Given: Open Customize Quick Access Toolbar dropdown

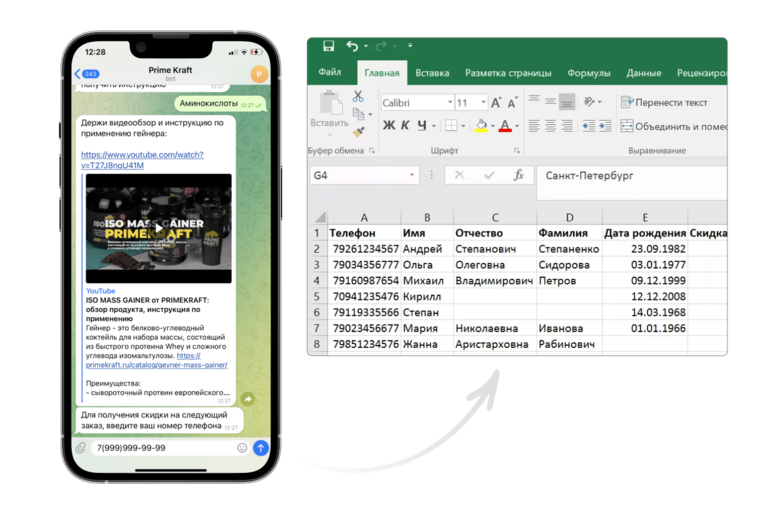Looking at the screenshot, I should (410, 46).
